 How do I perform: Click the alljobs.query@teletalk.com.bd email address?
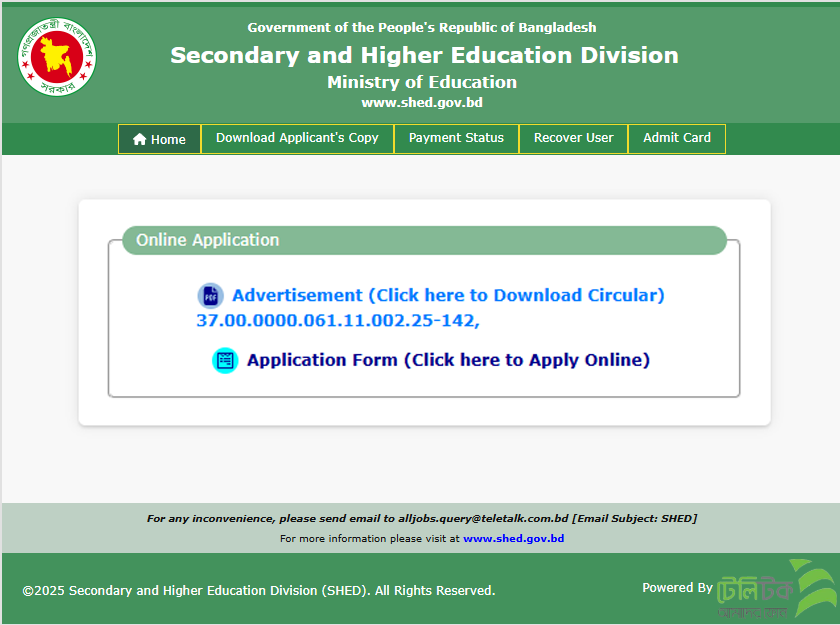pyautogui.click(x=482, y=518)
